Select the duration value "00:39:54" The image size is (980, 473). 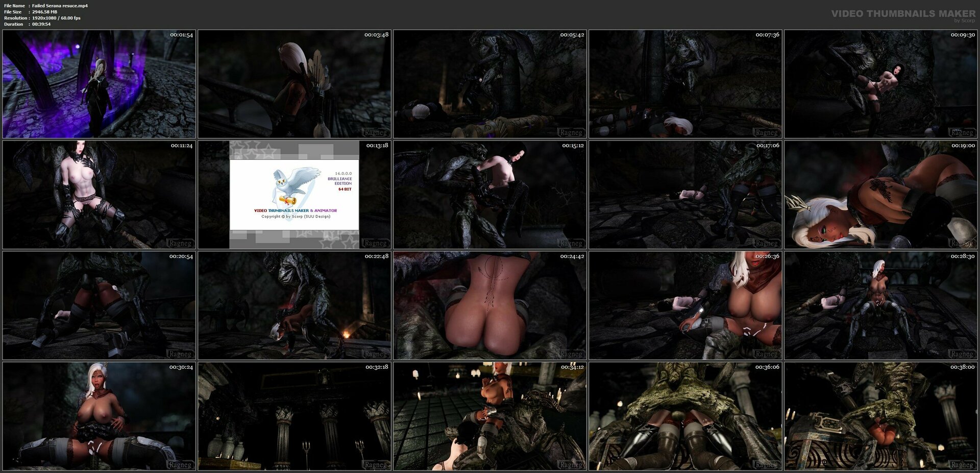pyautogui.click(x=41, y=24)
